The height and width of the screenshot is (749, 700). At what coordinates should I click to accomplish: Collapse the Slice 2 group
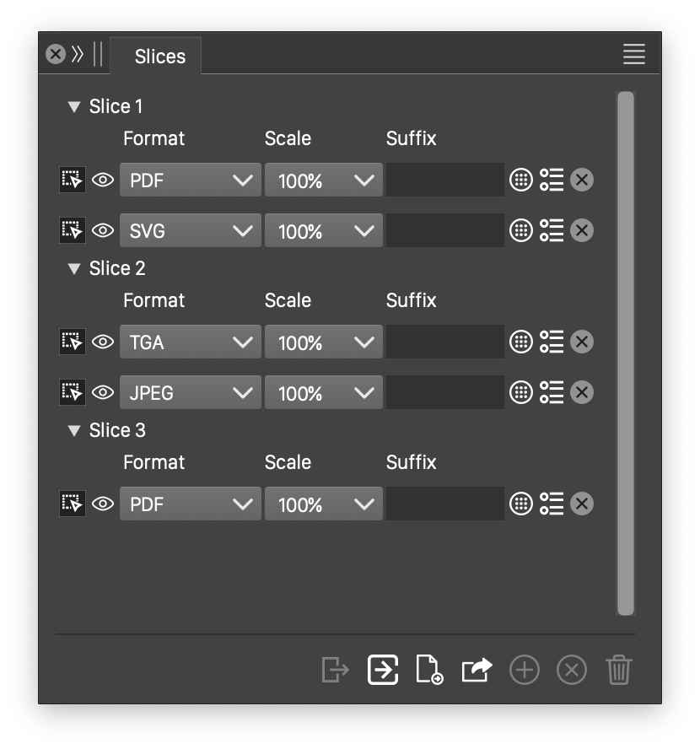click(x=74, y=269)
